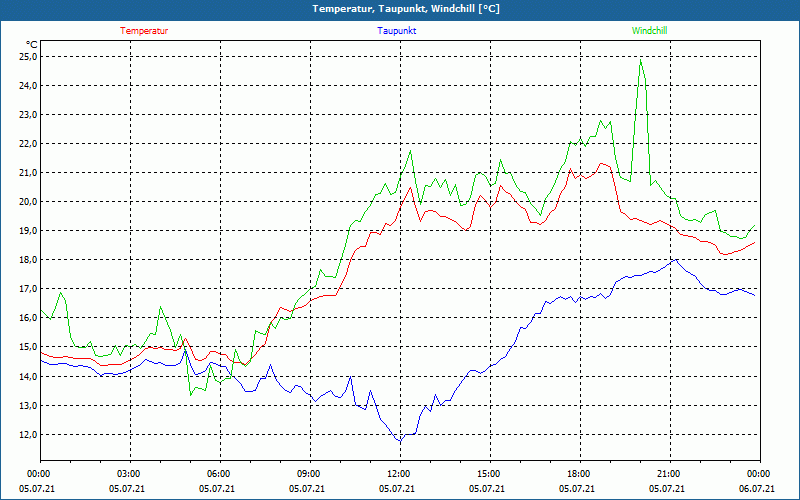Click the chart title 'Temperatur, Taupunkt, Windchill [°C]'
This screenshot has height=500, width=800.
(406, 9)
